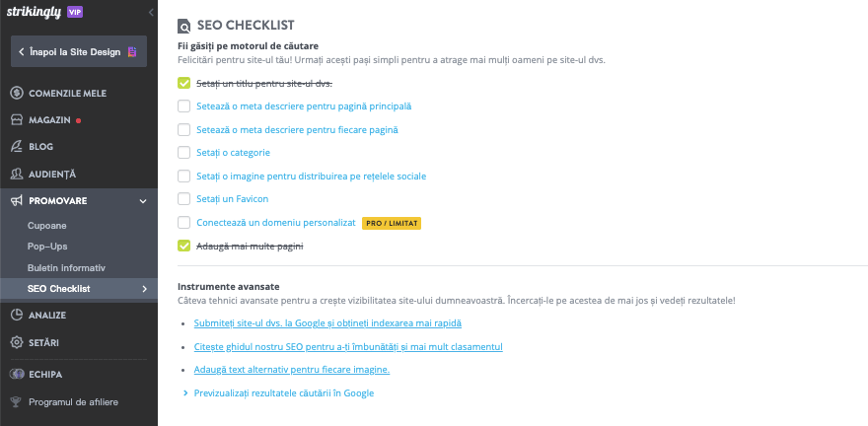The width and height of the screenshot is (868, 426).
Task: Click the Magazin store icon
Action: (x=17, y=120)
